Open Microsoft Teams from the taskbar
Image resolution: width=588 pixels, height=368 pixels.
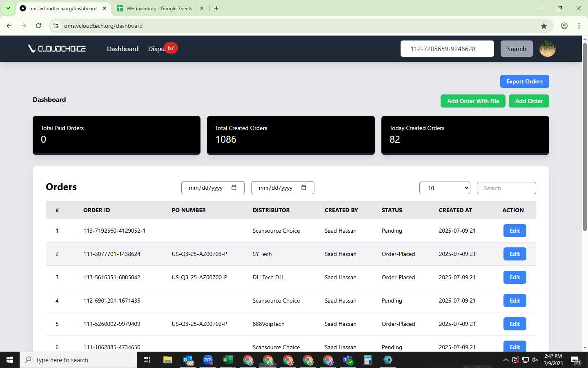tap(348, 360)
